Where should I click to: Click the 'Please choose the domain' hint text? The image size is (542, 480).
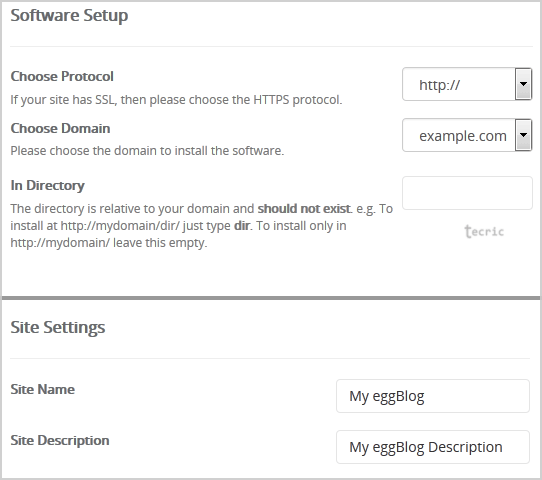147,151
